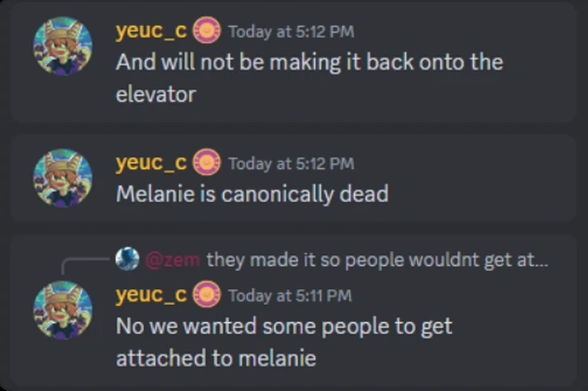
Task: Click the role badge above 'Melanie is canonically dead'
Action: pos(208,163)
